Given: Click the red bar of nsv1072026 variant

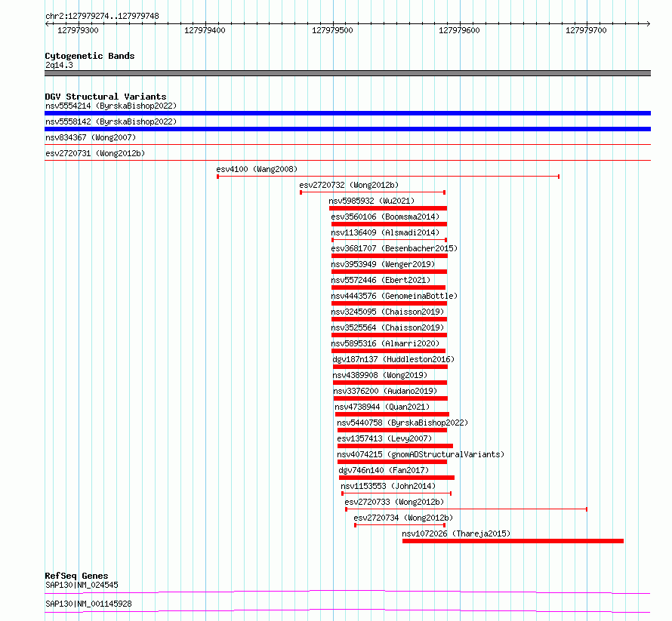Looking at the screenshot, I should click(x=513, y=541).
